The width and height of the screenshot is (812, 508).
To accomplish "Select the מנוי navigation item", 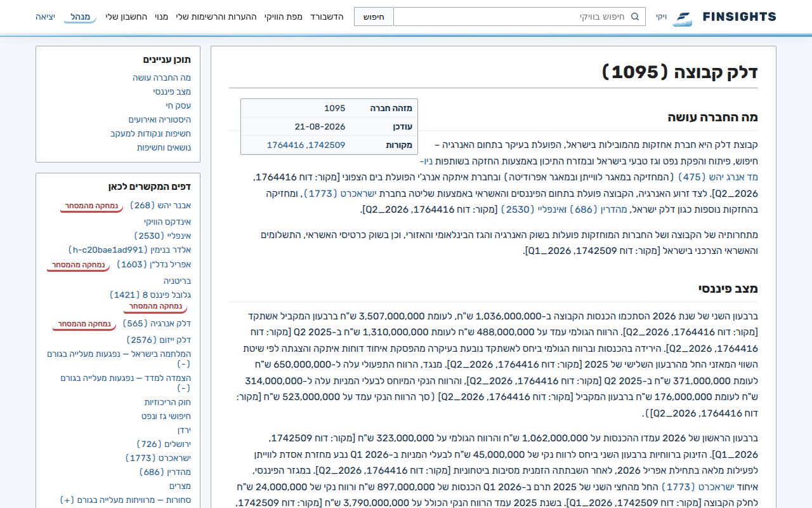I will coord(161,17).
